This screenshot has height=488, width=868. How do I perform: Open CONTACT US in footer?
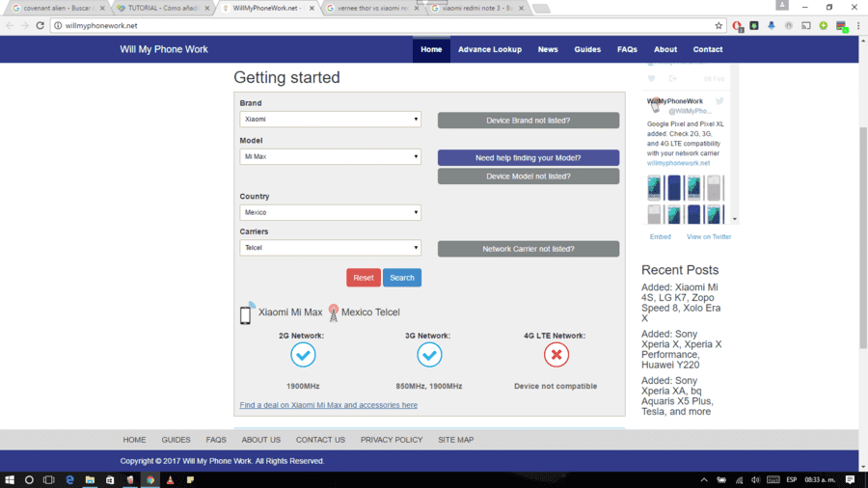click(x=320, y=440)
